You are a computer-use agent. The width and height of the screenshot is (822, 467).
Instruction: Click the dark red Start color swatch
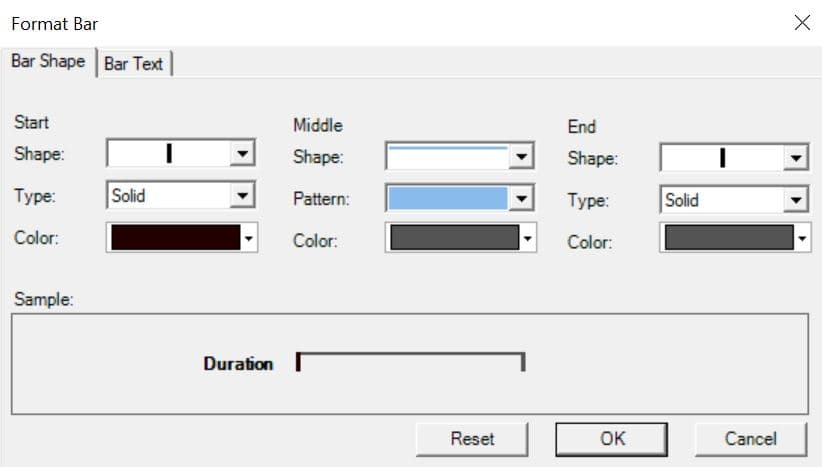pyautogui.click(x=176, y=237)
